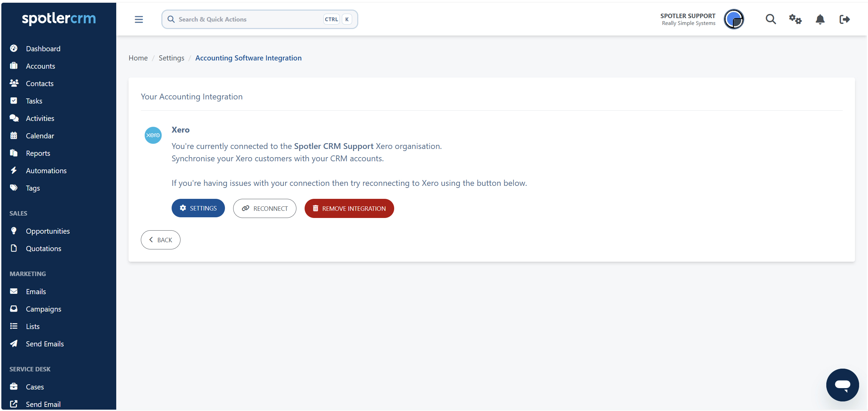Click Accounting Software Integration breadcrumb
This screenshot has width=868, height=411.
pos(248,58)
